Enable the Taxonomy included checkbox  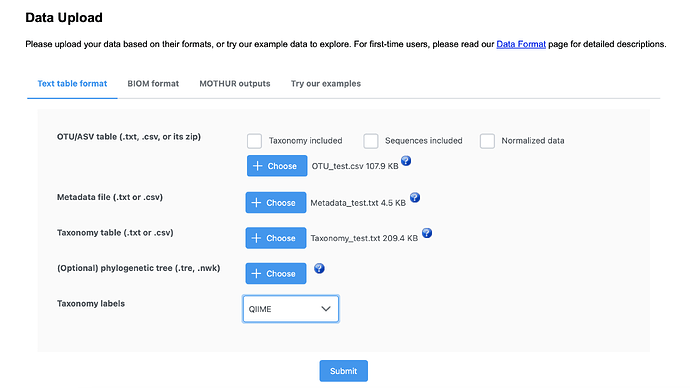point(254,141)
